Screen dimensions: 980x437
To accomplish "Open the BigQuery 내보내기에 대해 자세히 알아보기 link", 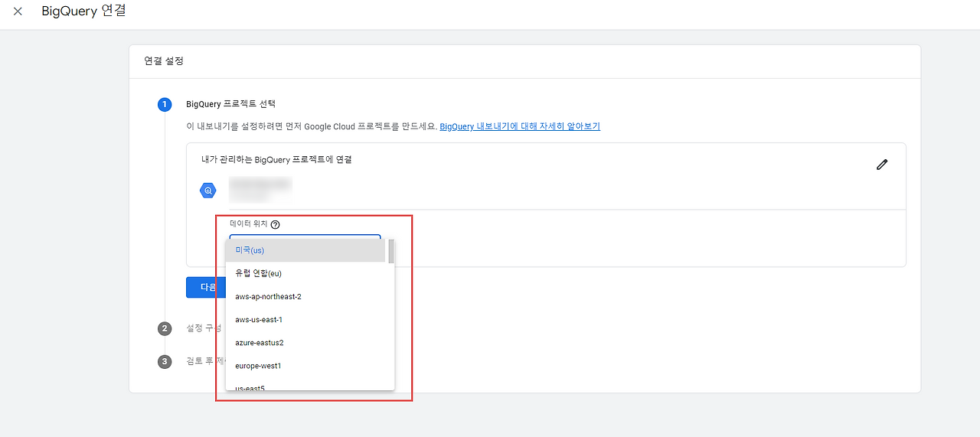I will tap(520, 126).
